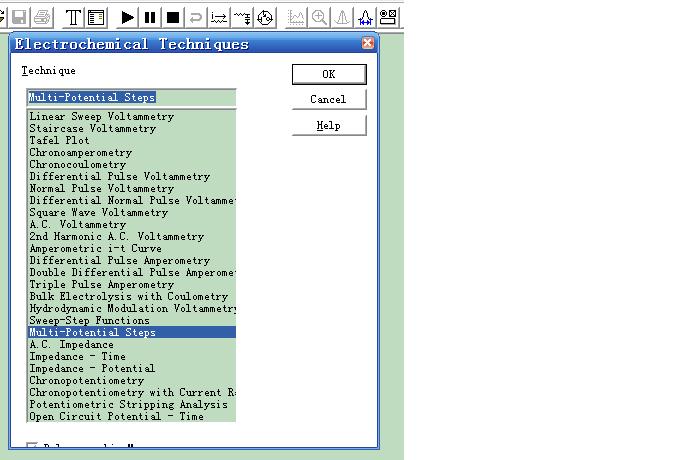Viewport: 680px width, 460px height.
Task: Select highlighted Multi-Potential Steps row
Action: coord(131,333)
